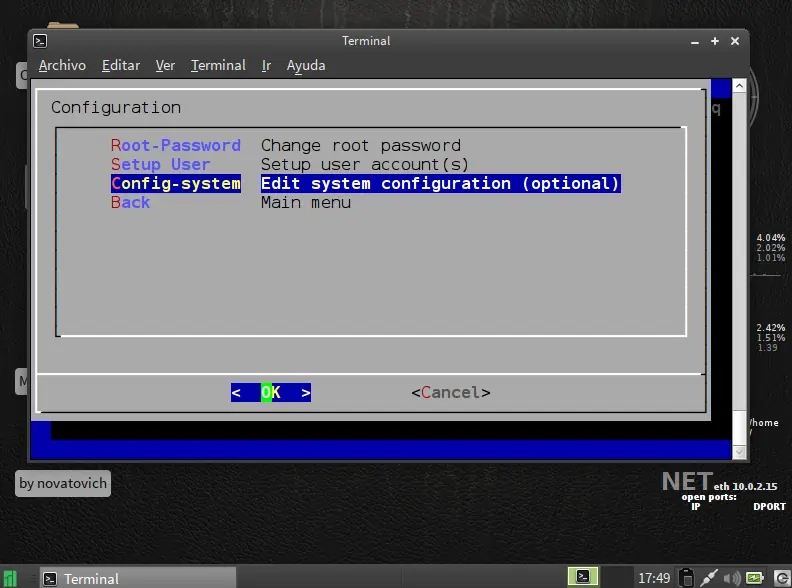
Task: Click the terminal icon in the title bar
Action: [40, 41]
